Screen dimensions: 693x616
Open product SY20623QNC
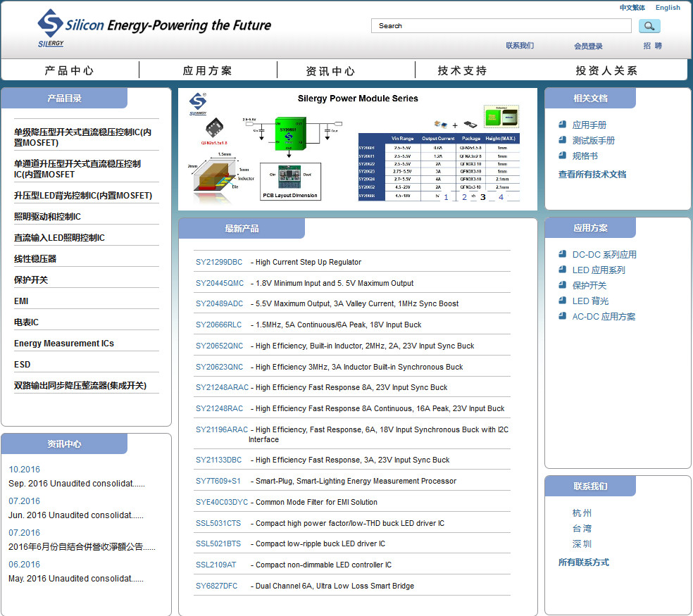(x=219, y=367)
